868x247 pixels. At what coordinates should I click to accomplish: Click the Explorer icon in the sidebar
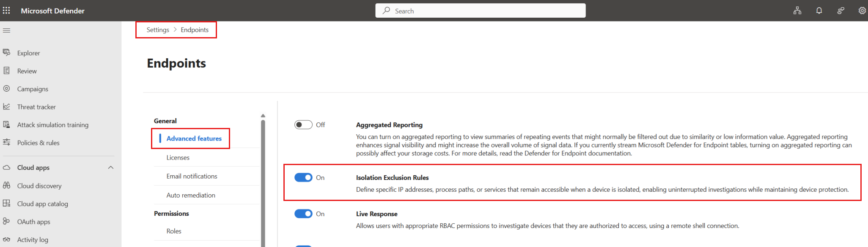[x=6, y=53]
